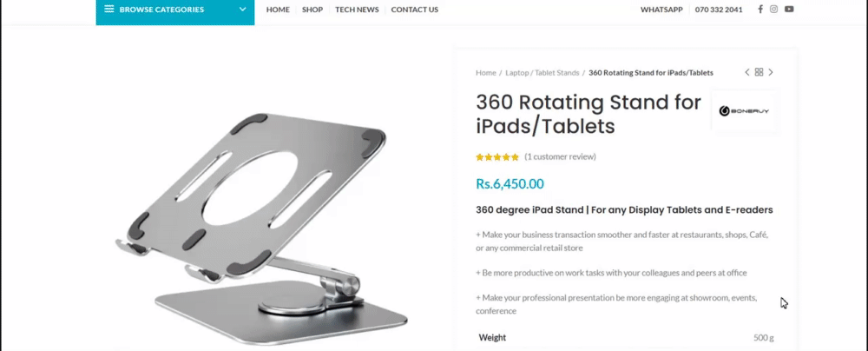This screenshot has width=868, height=351.
Task: Open the Facebook icon link
Action: (x=760, y=9)
